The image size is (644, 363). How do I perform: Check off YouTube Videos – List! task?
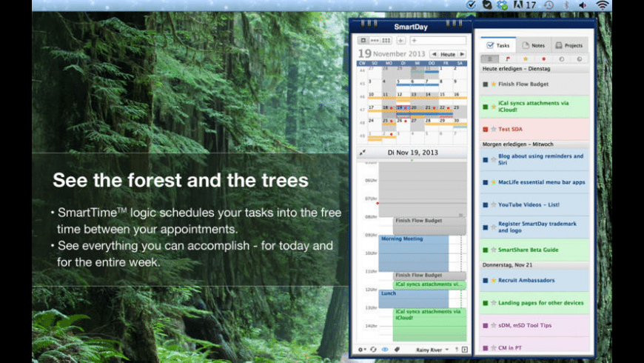point(485,204)
